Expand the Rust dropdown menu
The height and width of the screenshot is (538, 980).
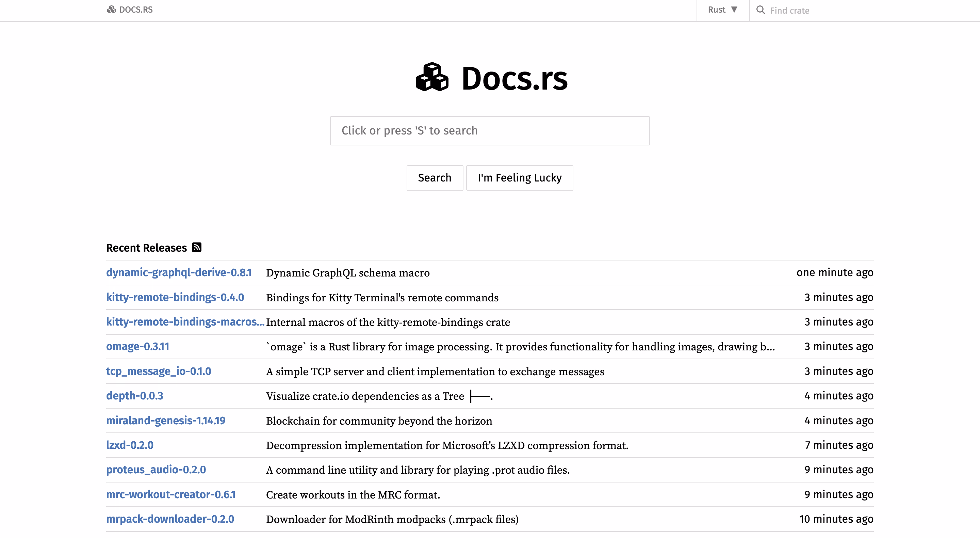coord(723,10)
